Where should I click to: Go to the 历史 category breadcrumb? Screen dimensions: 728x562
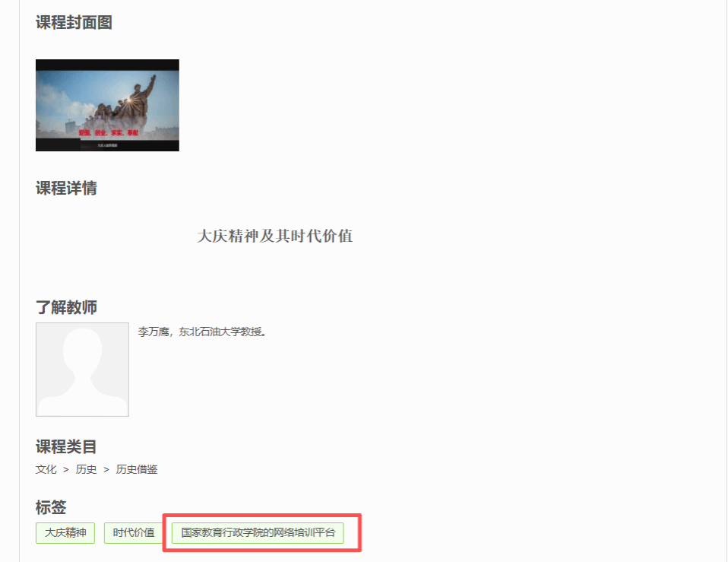(87, 469)
